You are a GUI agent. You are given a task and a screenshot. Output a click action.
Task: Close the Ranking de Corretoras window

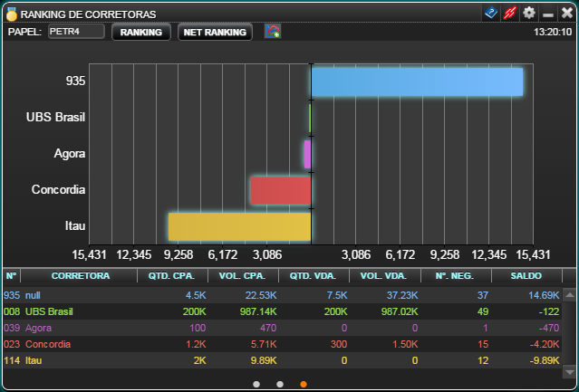[567, 14]
